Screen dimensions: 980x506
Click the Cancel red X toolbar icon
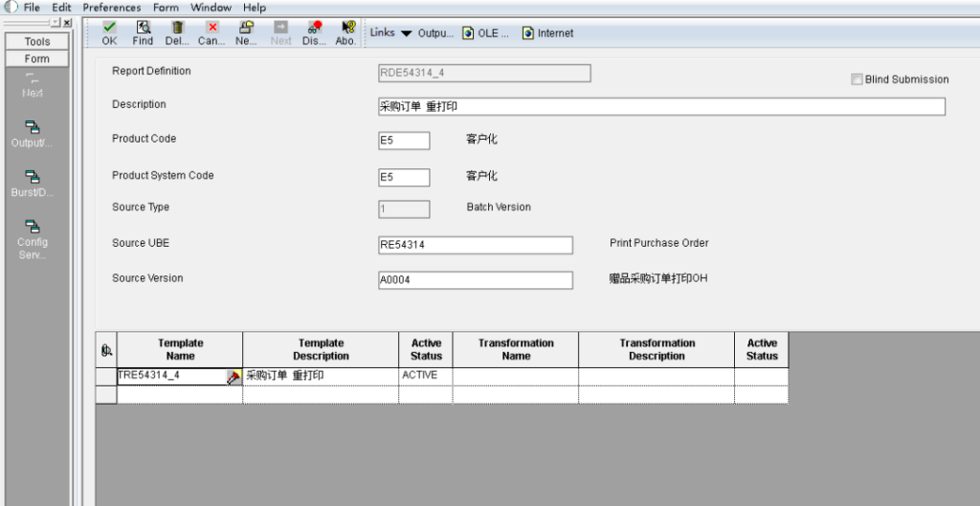pyautogui.click(x=212, y=28)
